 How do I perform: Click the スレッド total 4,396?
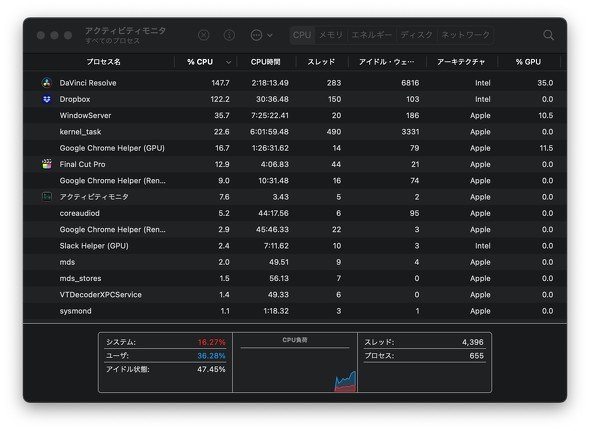(x=473, y=342)
